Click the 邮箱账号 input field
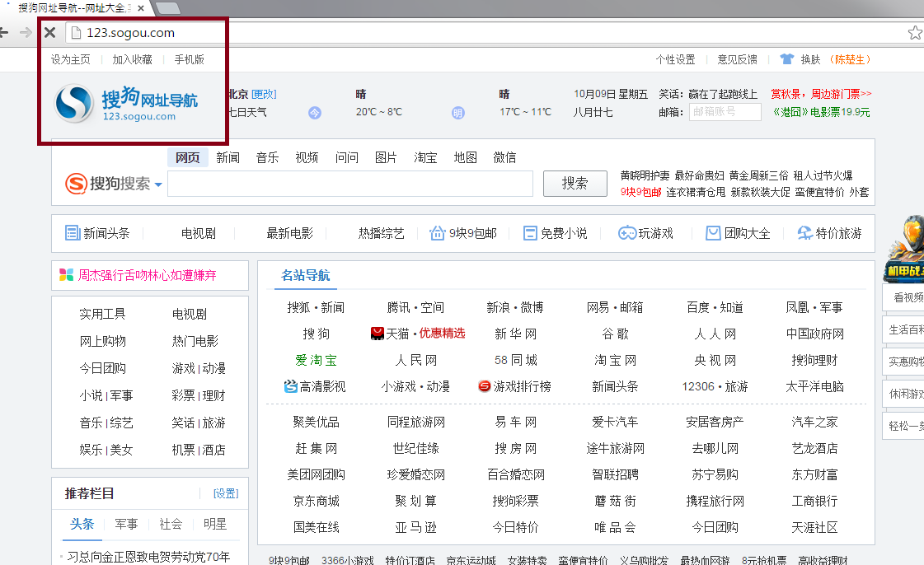 click(x=725, y=112)
